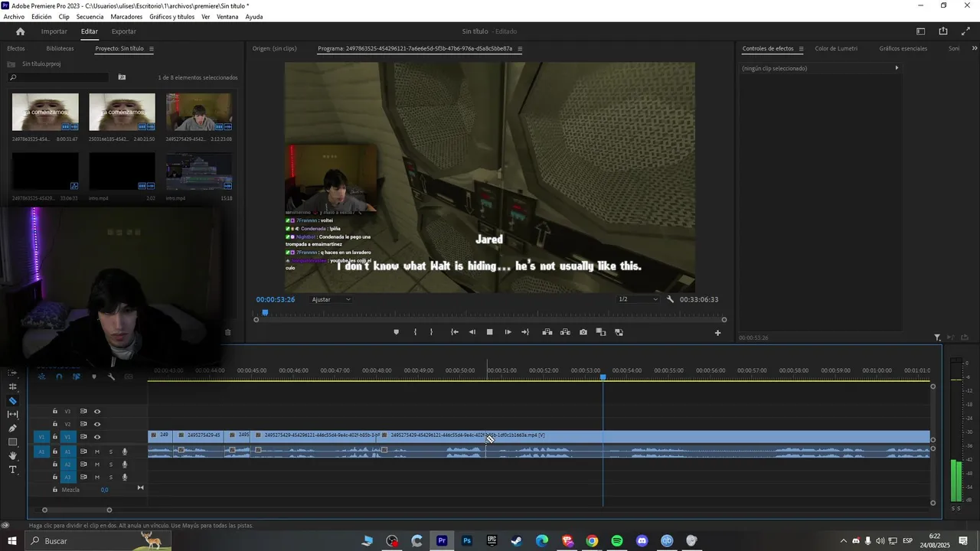Click the new bin folder icon in Project panel
Screen dimensions: 980x551
(122, 77)
